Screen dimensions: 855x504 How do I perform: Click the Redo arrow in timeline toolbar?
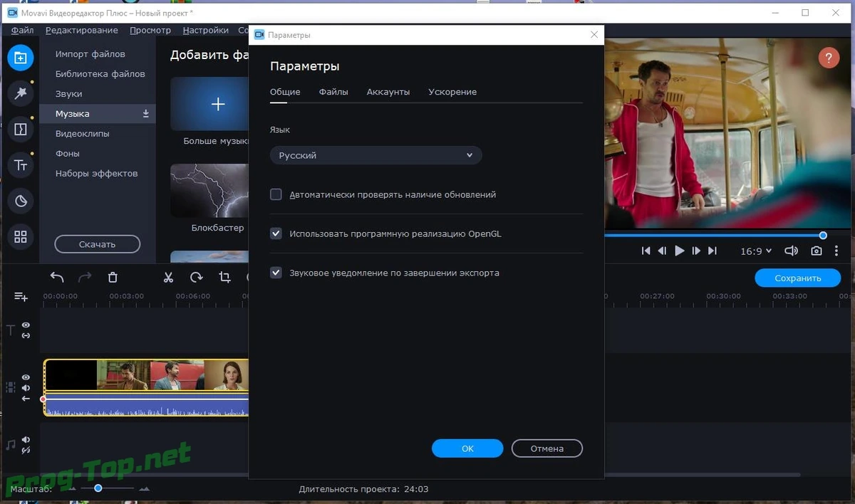pos(85,278)
